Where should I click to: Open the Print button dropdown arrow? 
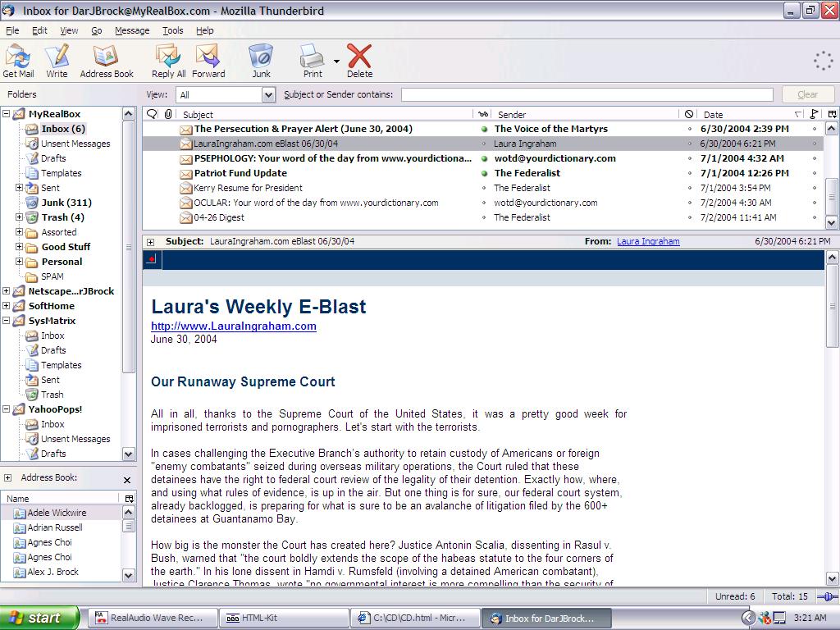point(336,61)
